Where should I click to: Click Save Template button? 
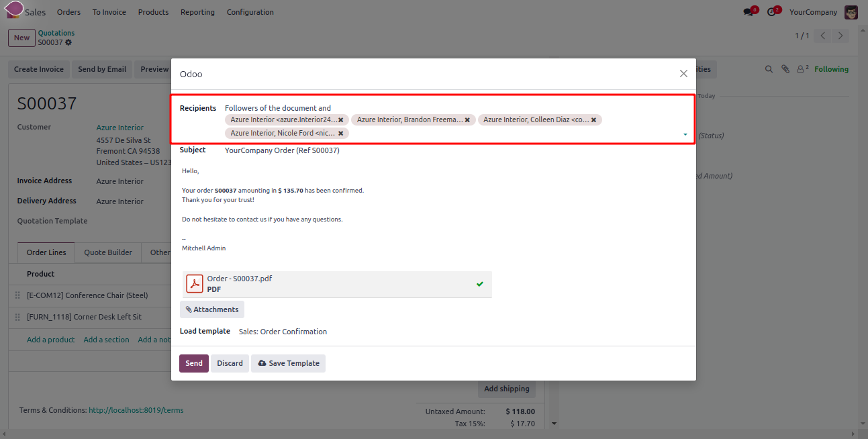[289, 363]
